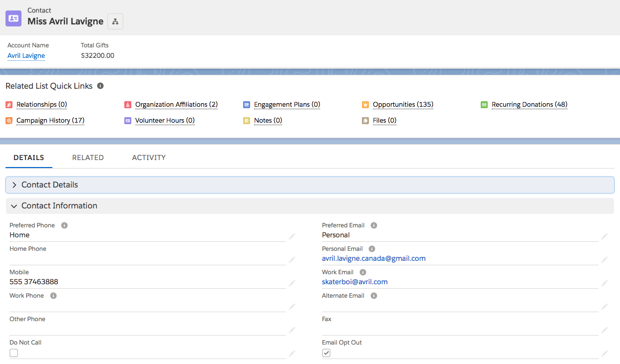Image resolution: width=620 pixels, height=364 pixels.
Task: Click the pencil edit icon for Personal Email
Action: (605, 259)
